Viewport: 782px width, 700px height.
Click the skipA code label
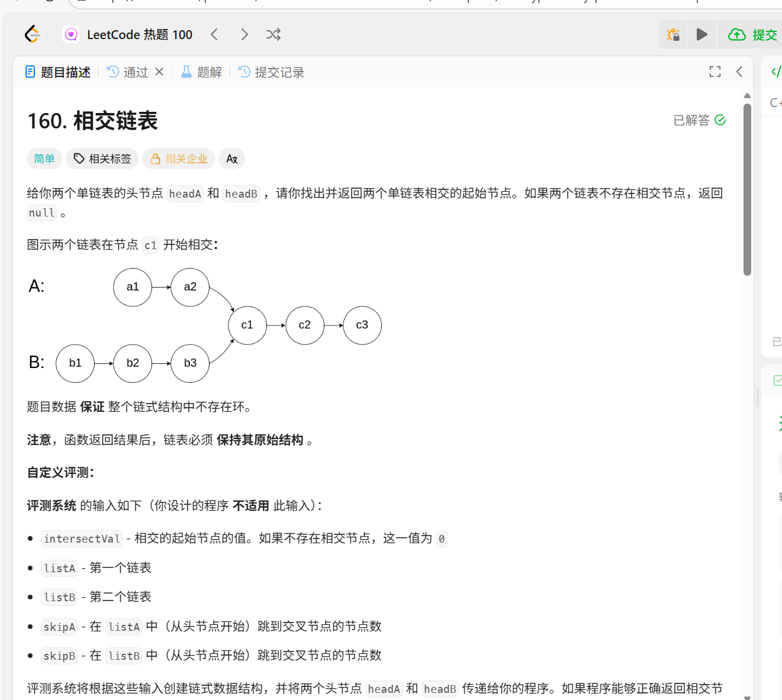(59, 627)
